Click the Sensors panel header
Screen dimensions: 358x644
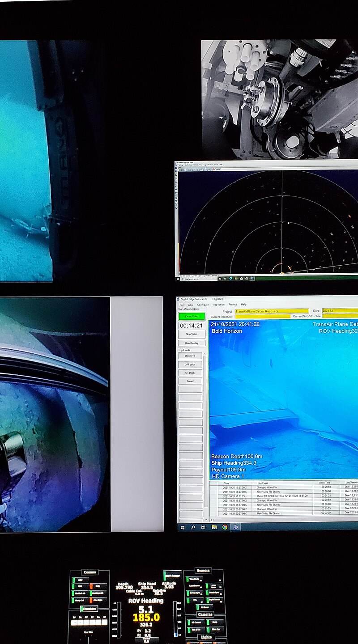click(x=204, y=571)
